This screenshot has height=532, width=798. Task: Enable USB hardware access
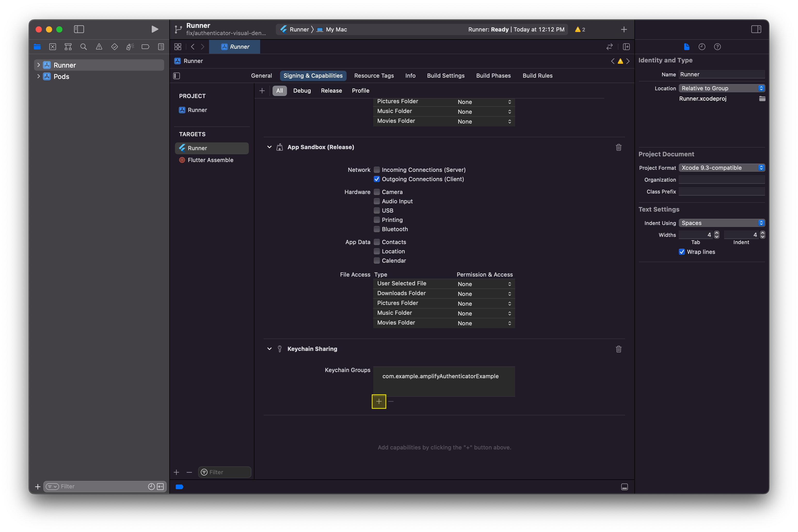click(377, 211)
